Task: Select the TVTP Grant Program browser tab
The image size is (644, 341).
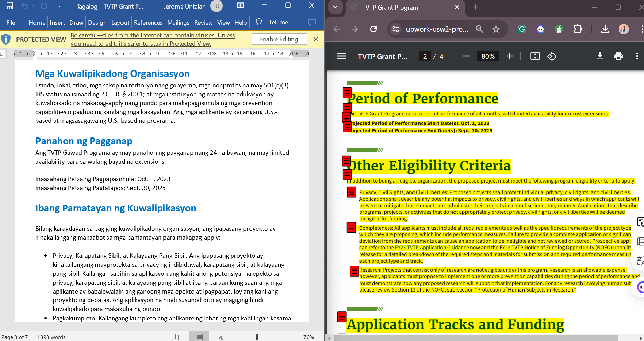Action: [405, 7]
